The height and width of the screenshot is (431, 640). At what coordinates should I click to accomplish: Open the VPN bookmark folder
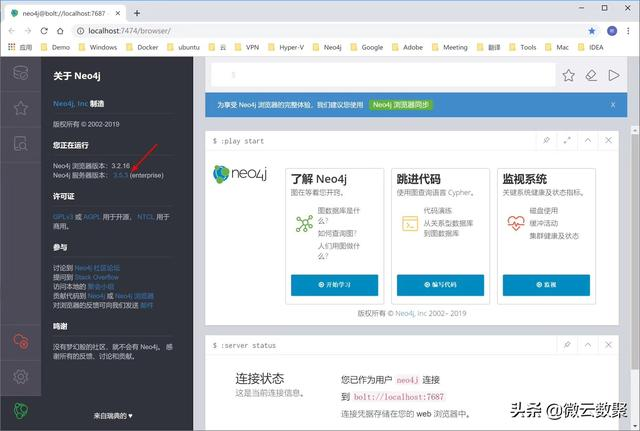(247, 47)
